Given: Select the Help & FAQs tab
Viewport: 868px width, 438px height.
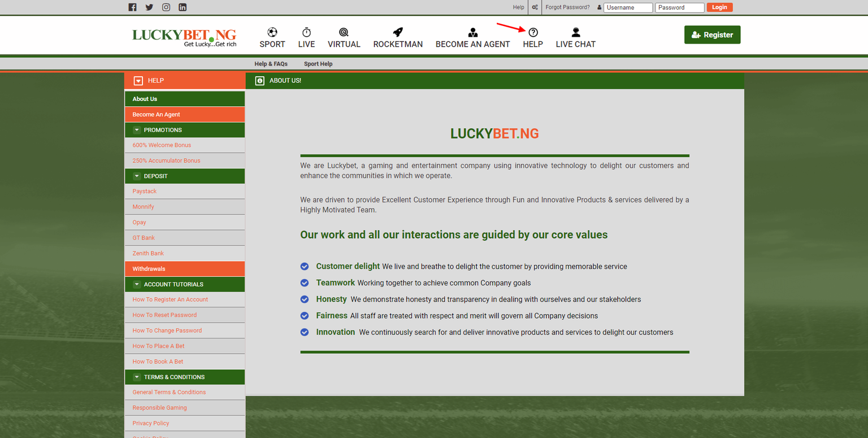Looking at the screenshot, I should coord(271,64).
